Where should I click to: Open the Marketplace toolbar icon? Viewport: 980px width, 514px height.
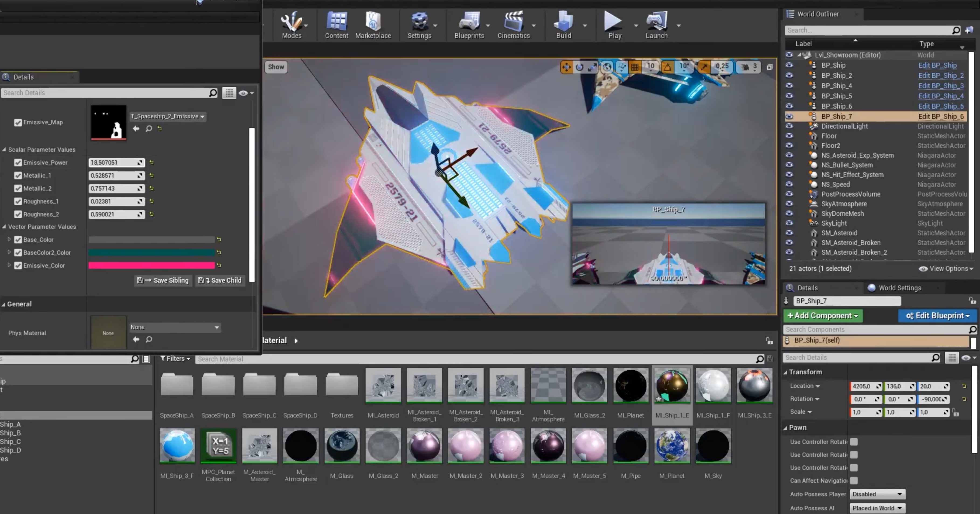click(373, 25)
